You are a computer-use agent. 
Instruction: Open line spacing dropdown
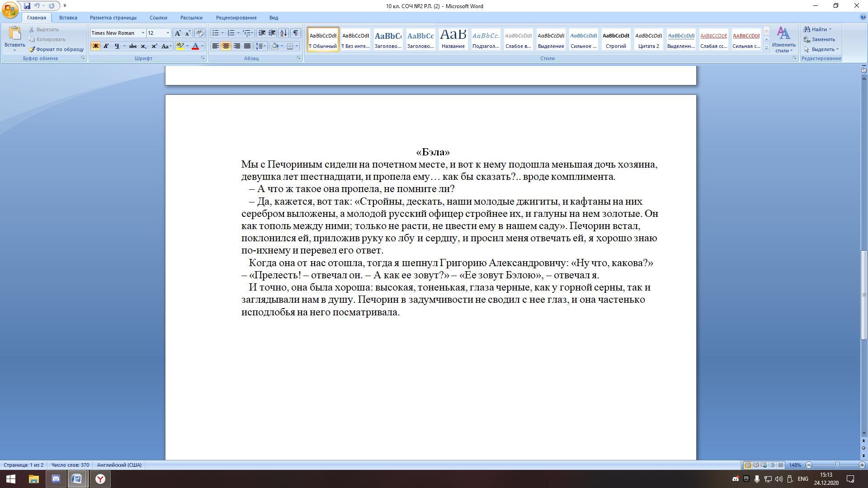[x=261, y=46]
